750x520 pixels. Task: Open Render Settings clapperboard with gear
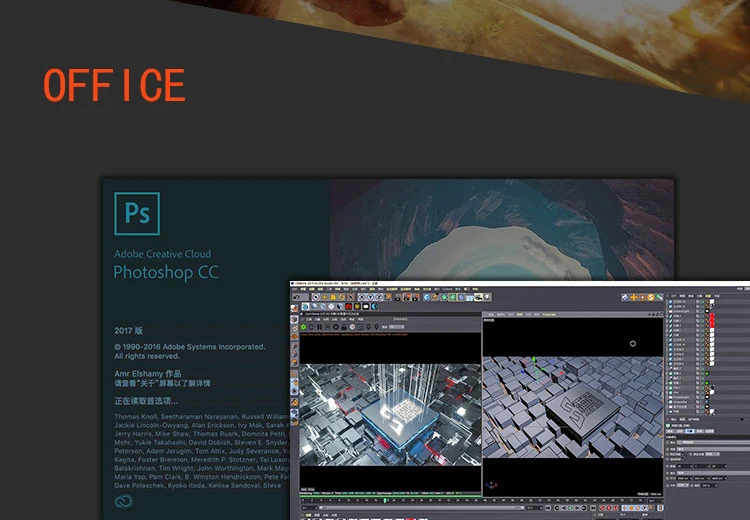tap(416, 297)
